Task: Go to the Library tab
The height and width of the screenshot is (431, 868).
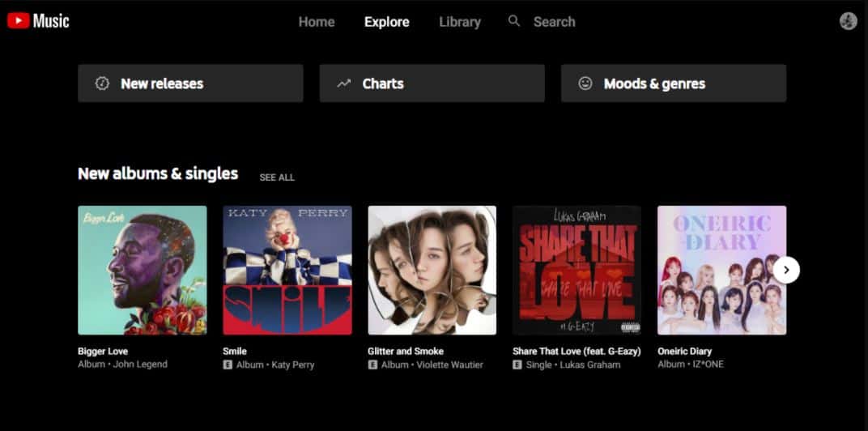Action: 460,22
